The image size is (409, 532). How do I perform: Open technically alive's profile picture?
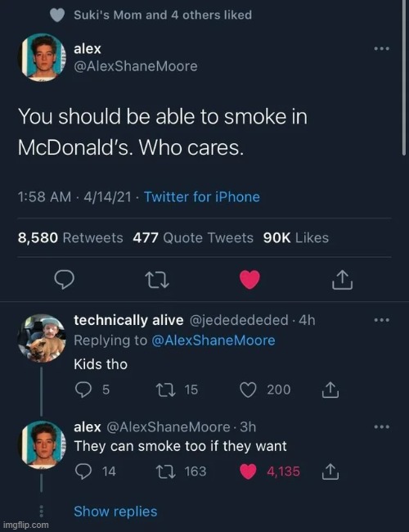(x=42, y=338)
